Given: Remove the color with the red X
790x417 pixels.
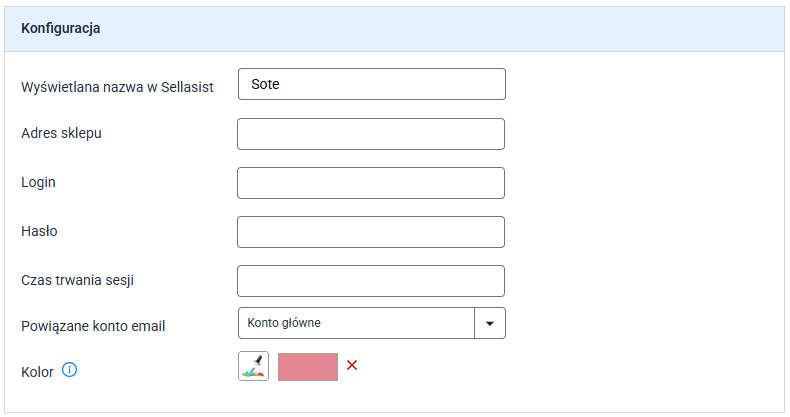Looking at the screenshot, I should (352, 366).
